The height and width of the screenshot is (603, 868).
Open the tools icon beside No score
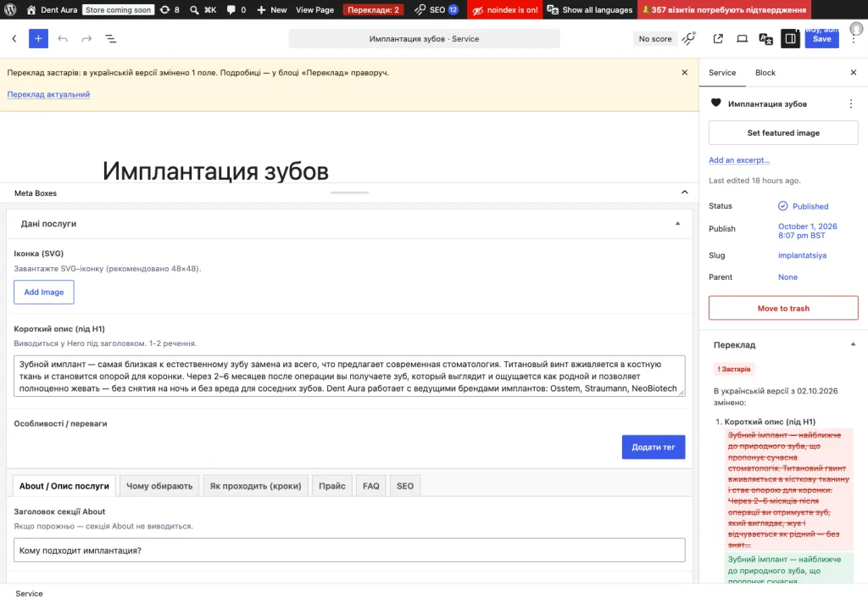[x=688, y=39]
